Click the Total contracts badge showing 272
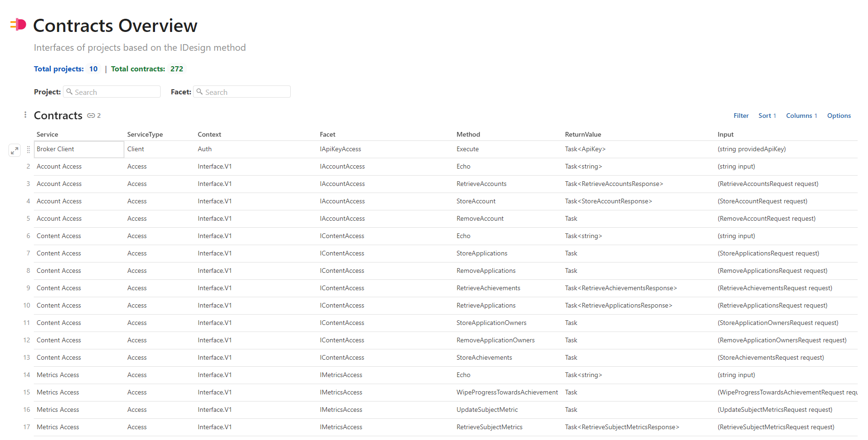The image size is (868, 440). tap(177, 69)
